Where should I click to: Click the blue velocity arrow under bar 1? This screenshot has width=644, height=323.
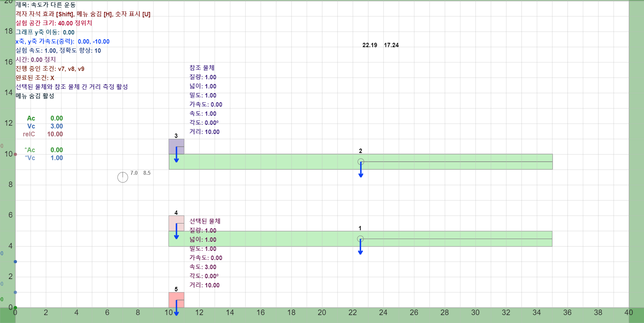360,247
